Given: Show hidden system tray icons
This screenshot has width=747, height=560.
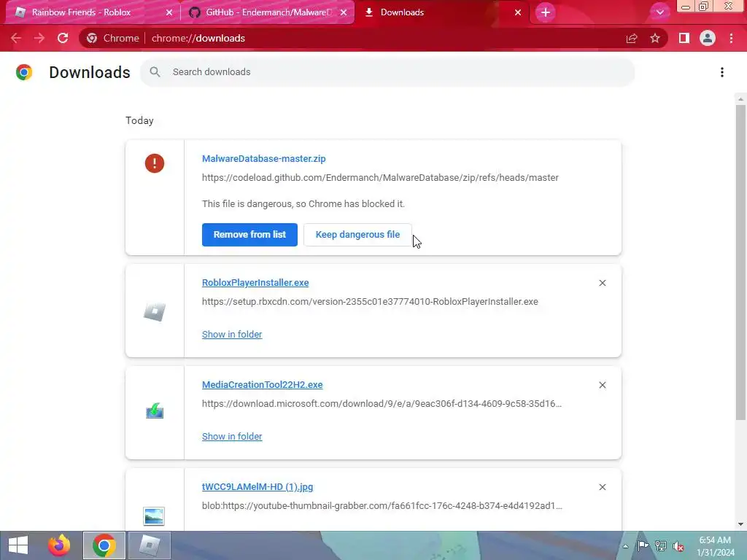Looking at the screenshot, I should tap(625, 546).
